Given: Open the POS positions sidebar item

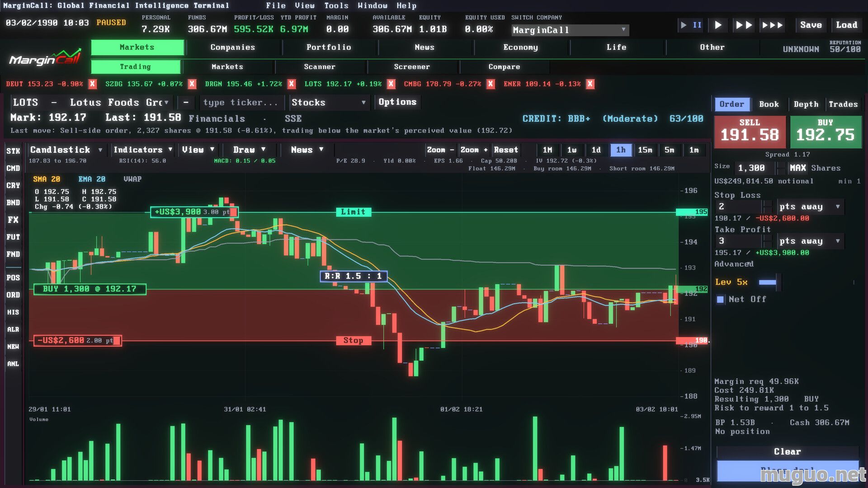Looking at the screenshot, I should click(x=13, y=277).
